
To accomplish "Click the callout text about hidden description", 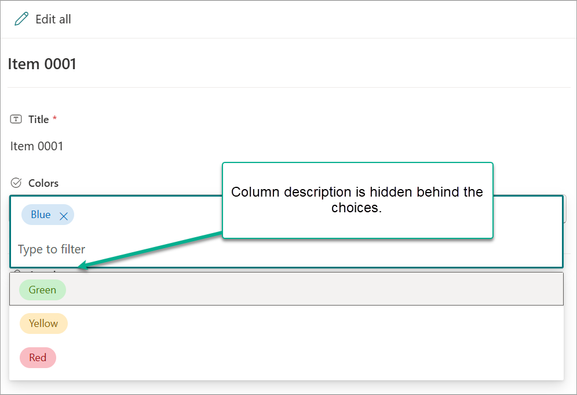I will tap(357, 200).
